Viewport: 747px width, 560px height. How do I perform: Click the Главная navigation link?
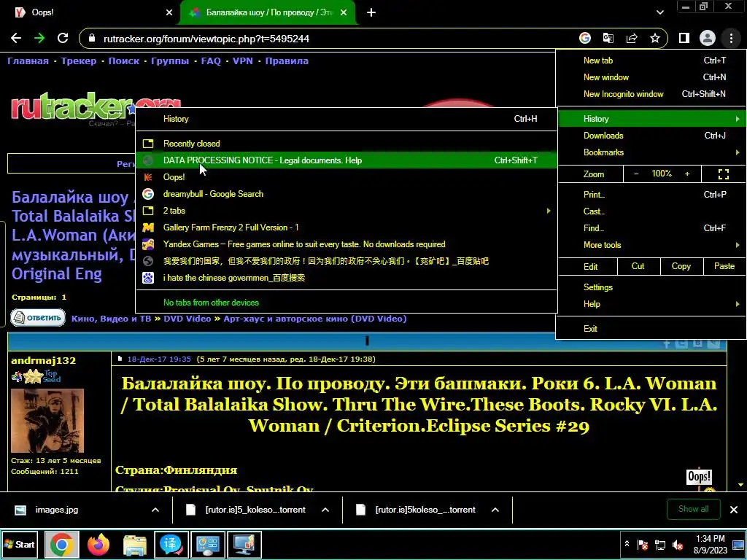(28, 61)
